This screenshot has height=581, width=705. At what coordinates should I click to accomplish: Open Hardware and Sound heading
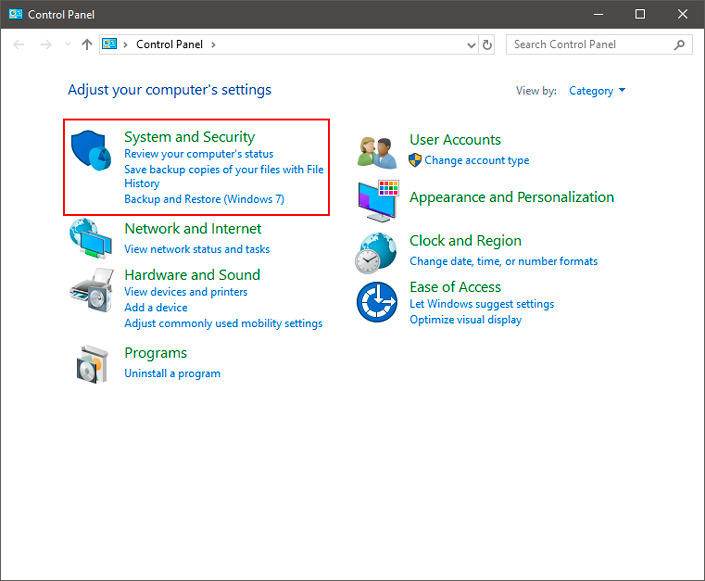[x=192, y=275]
